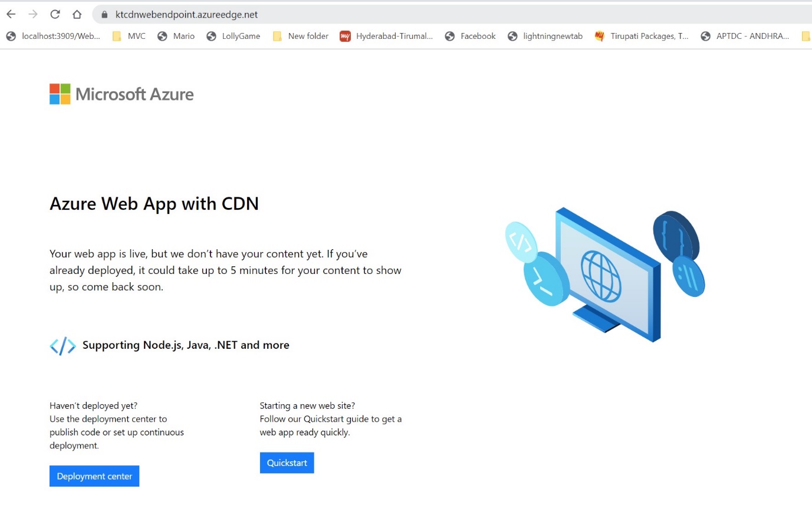Viewport: 812px width, 532px height.
Task: Click the code brackets icon beside Supporting Node.js
Action: (63, 346)
